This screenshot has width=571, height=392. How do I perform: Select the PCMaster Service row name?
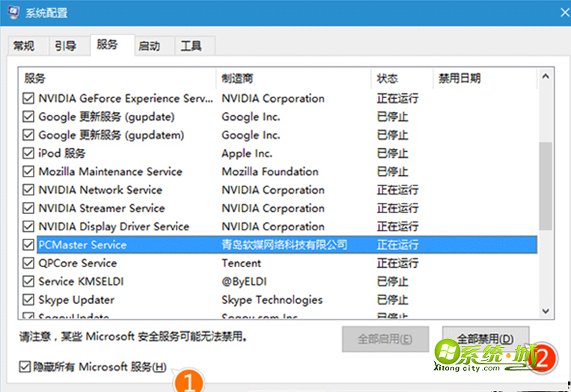[x=82, y=245]
